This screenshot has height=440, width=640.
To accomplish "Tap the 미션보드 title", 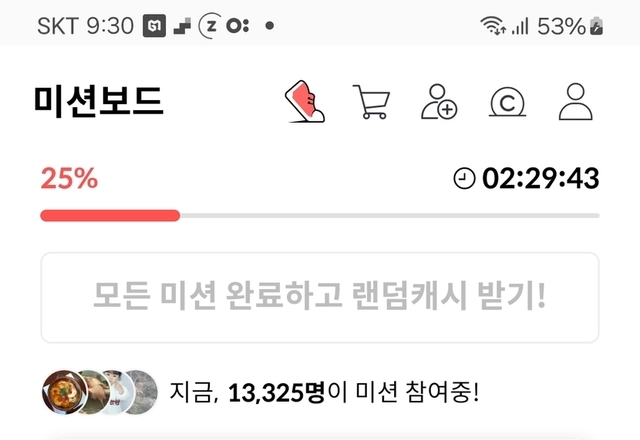I will [98, 101].
